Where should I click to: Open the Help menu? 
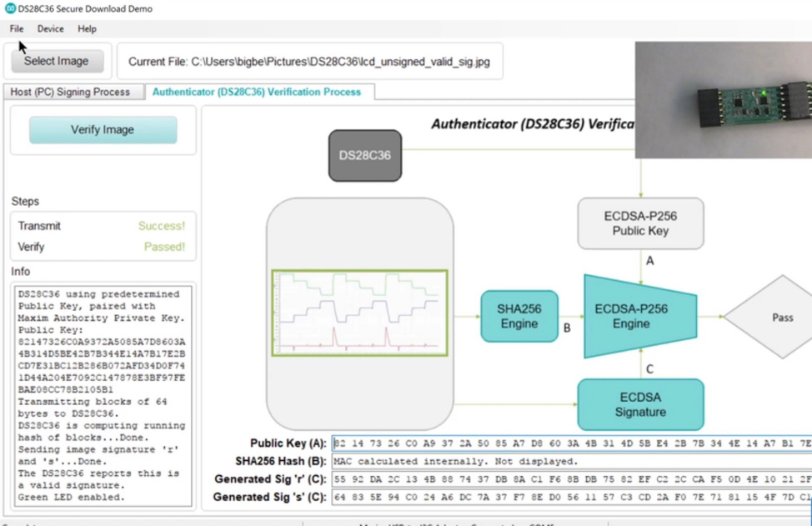pyautogui.click(x=87, y=29)
